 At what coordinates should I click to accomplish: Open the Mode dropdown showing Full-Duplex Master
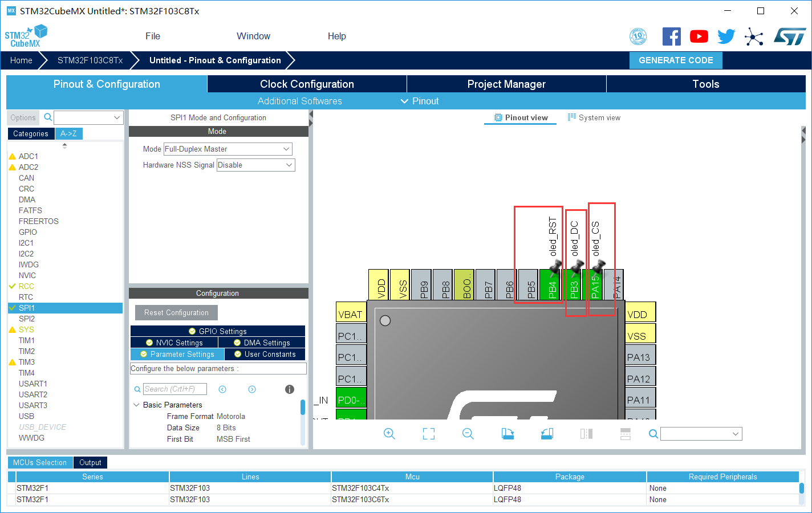pyautogui.click(x=228, y=149)
